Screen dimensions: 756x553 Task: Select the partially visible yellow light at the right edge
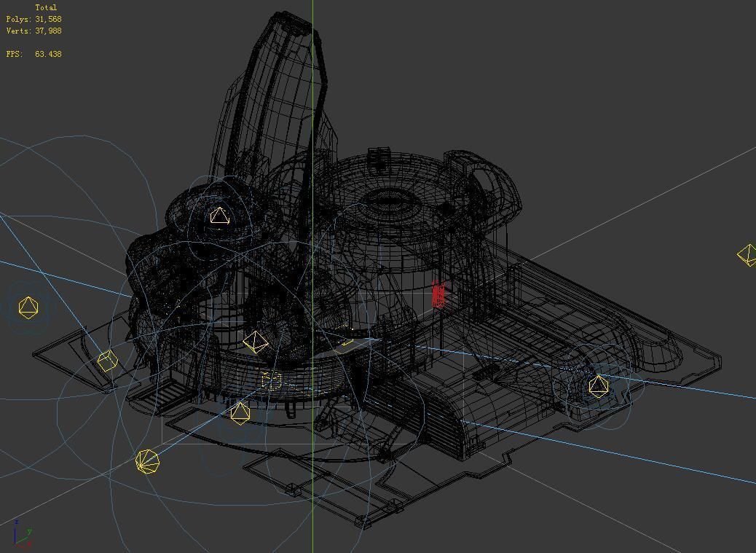(x=747, y=255)
